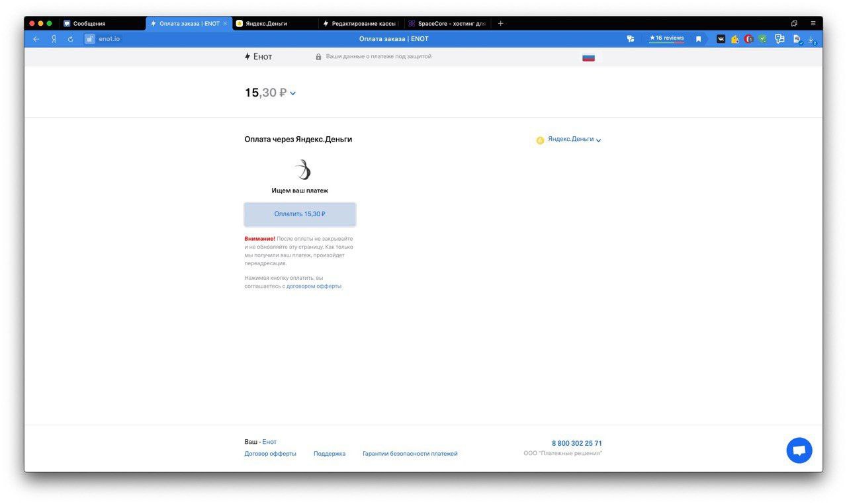Click the Ищем ваш платеж status text
Viewport: 847px width, 504px height.
coord(300,190)
